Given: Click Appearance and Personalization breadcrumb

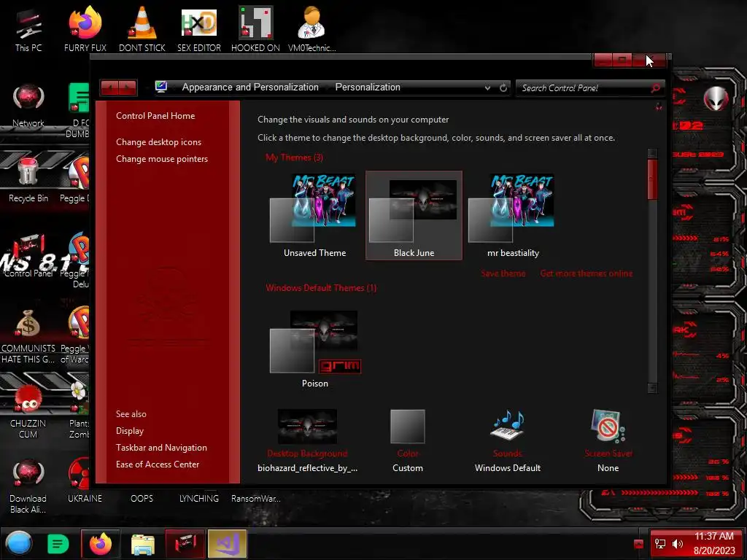Looking at the screenshot, I should coord(250,87).
